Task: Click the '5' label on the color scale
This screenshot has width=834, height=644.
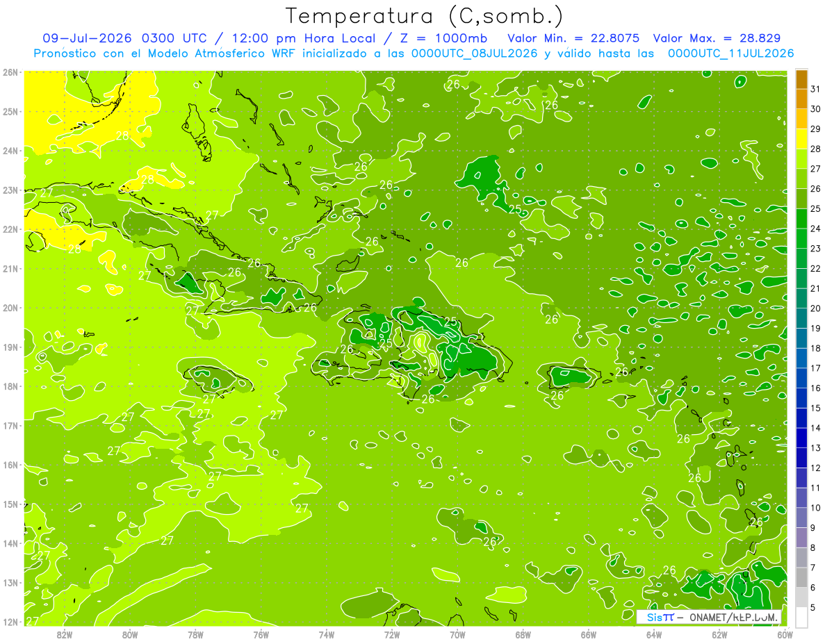Action: [x=814, y=607]
